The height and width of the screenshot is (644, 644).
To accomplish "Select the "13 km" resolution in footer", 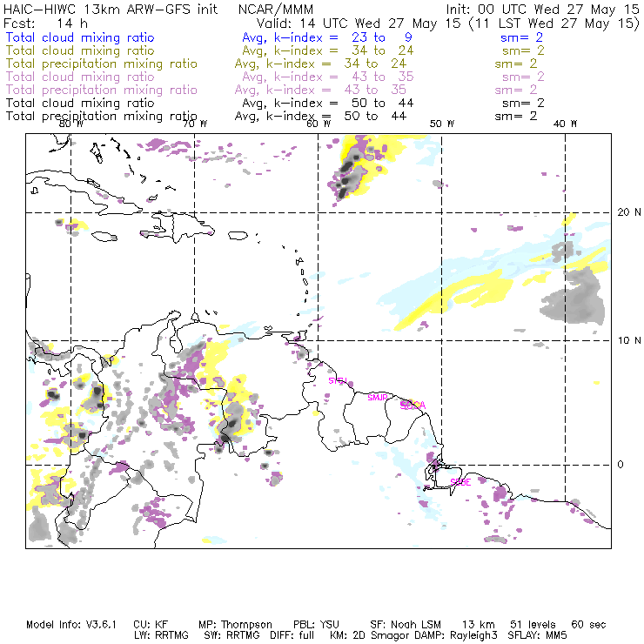I will 478,625.
